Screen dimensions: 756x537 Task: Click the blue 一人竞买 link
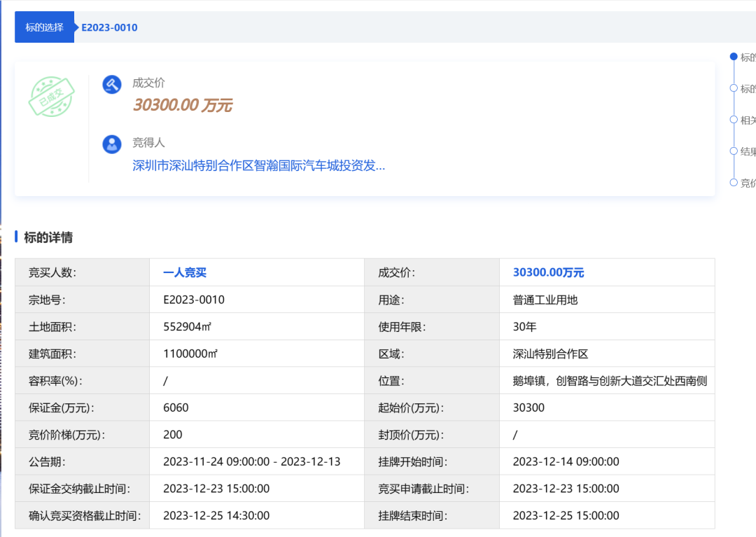coord(185,272)
